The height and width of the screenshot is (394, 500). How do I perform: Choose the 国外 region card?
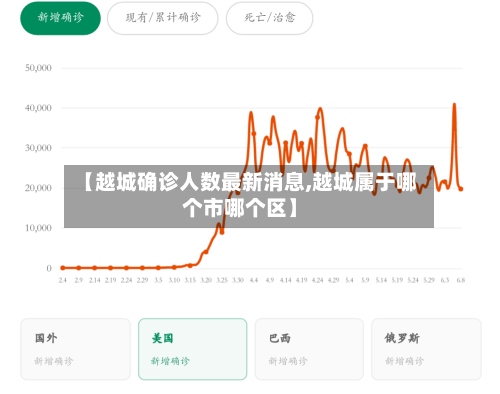76,349
